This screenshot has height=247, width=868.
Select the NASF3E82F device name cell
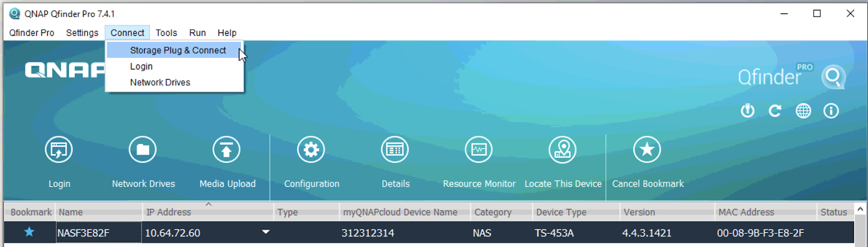pyautogui.click(x=98, y=232)
